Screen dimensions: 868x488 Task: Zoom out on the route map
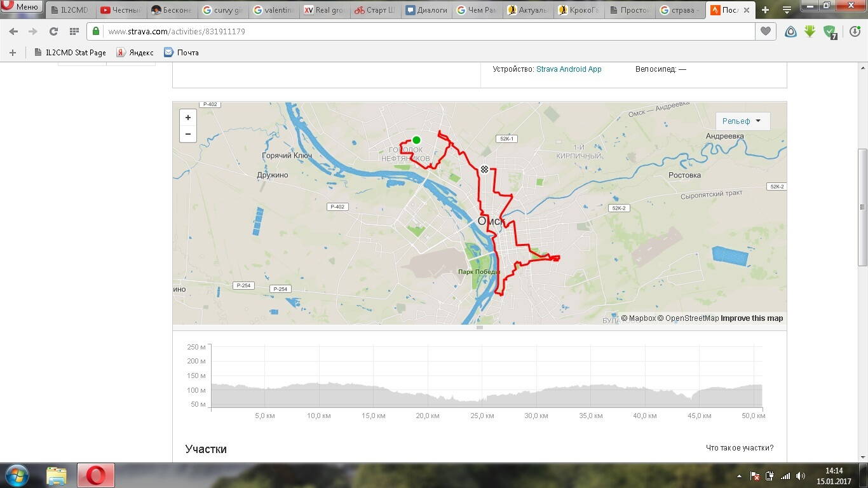point(187,134)
